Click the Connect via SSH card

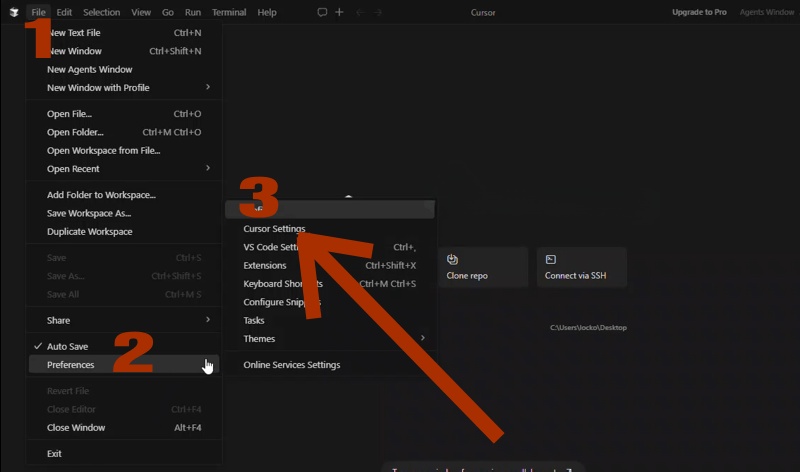point(582,267)
